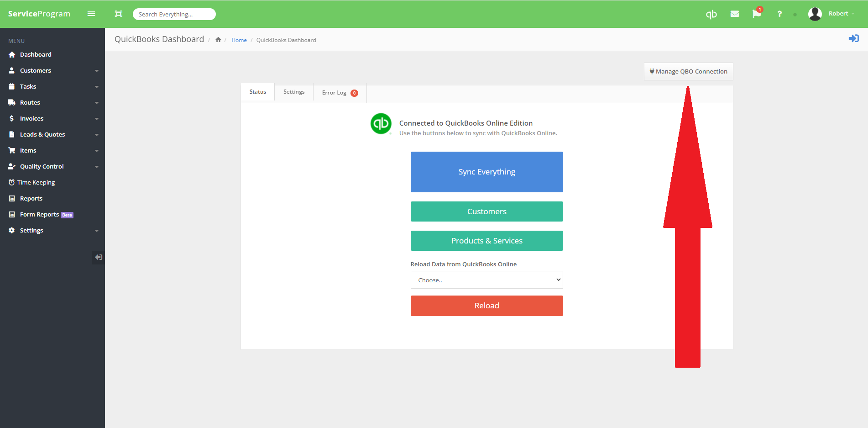Screen dimensions: 868x428
Task: Open the Reload Data Choose dropdown
Action: point(486,280)
